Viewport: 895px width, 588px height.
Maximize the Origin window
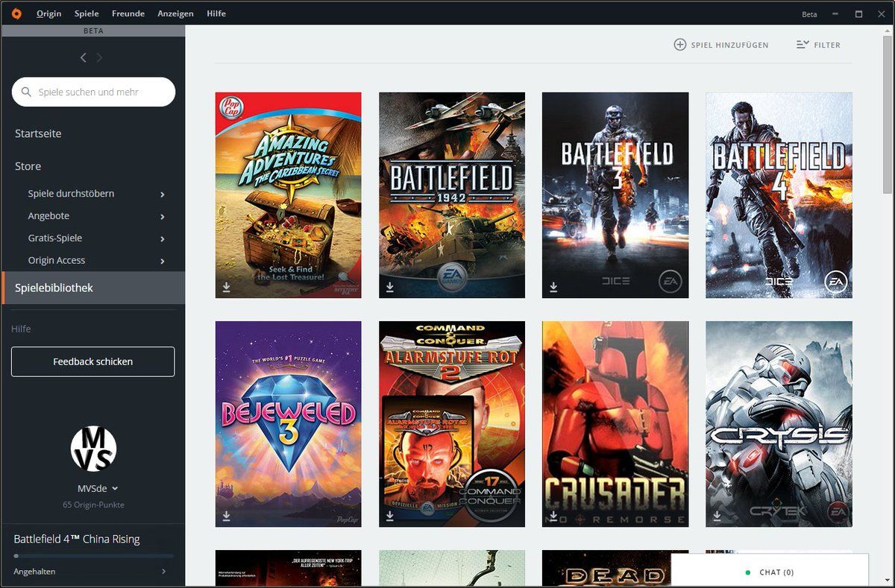(858, 14)
